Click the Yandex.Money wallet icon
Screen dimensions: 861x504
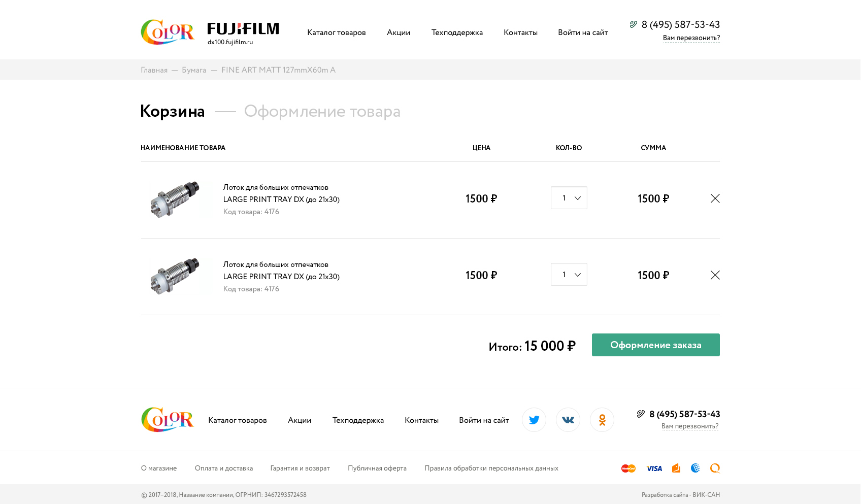676,468
